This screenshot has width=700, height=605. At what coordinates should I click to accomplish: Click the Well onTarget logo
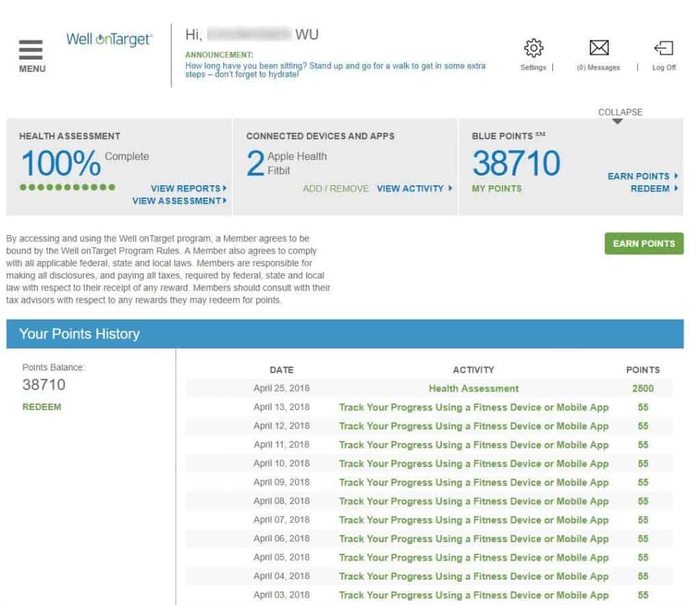pyautogui.click(x=109, y=40)
